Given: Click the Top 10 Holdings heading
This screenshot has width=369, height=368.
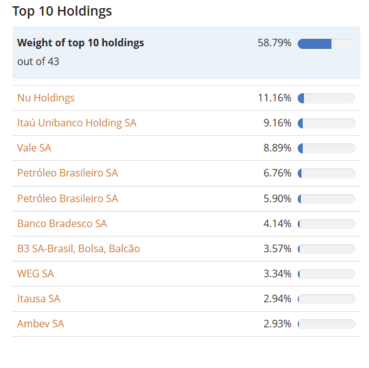Looking at the screenshot, I should pyautogui.click(x=62, y=11).
